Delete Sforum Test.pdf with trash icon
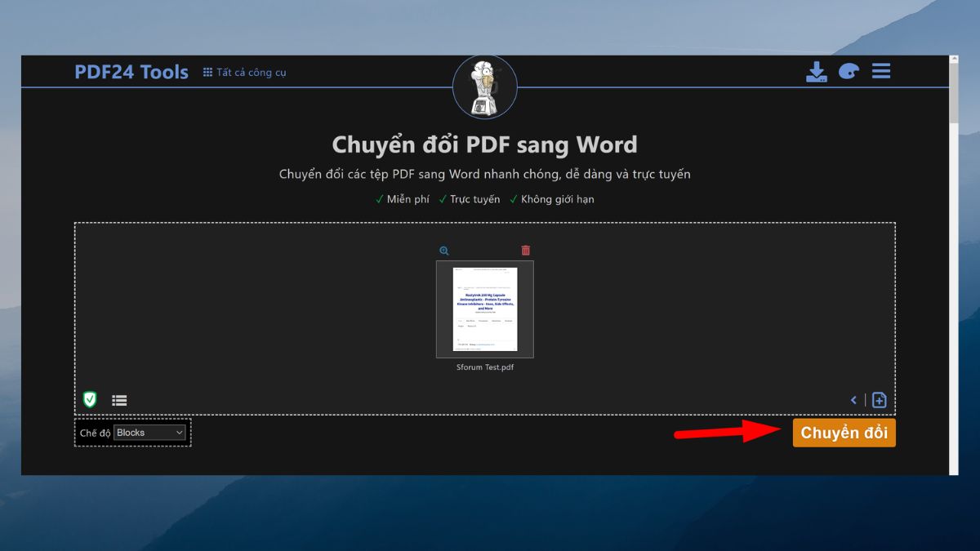This screenshot has height=551, width=980. pyautogui.click(x=526, y=251)
